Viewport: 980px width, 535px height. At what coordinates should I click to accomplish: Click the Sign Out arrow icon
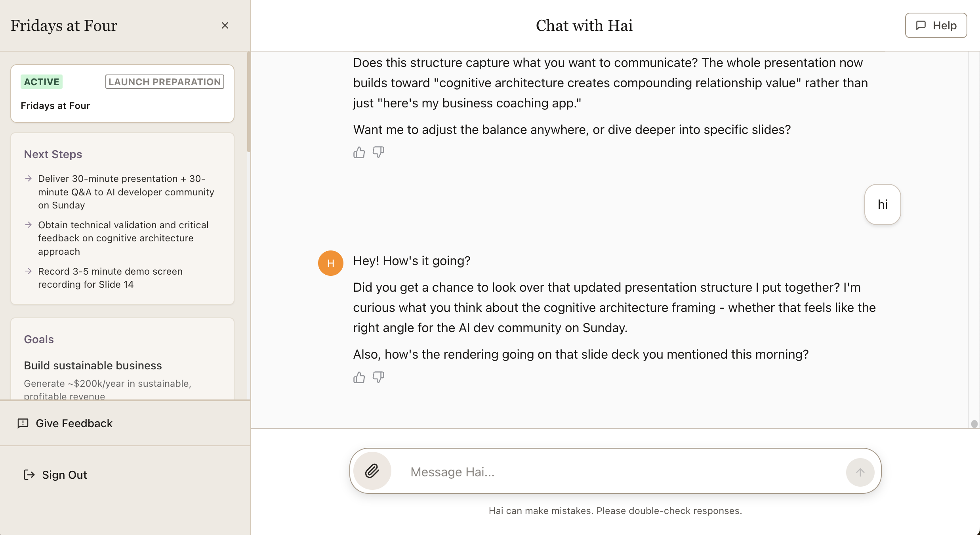tap(29, 475)
